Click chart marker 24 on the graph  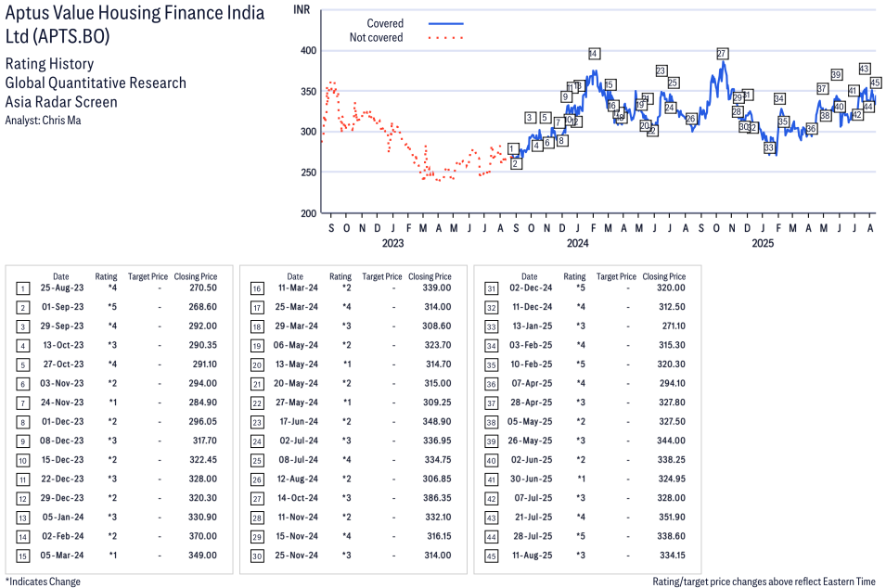pyautogui.click(x=670, y=108)
